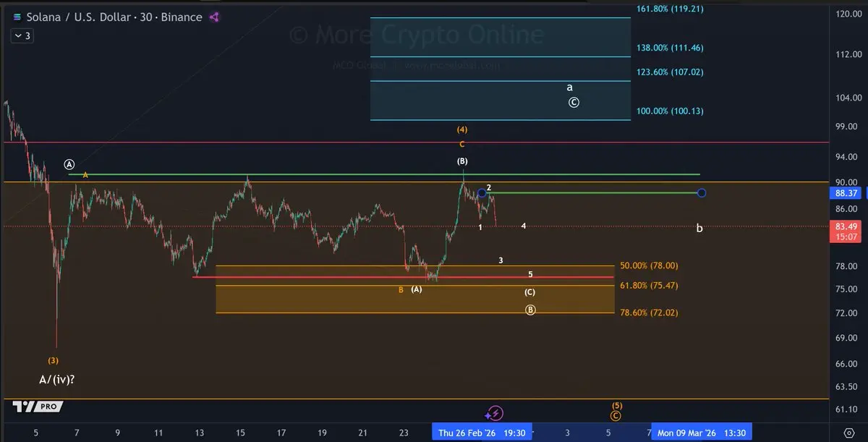Screen dimensions: 868x442
Task: Click the Binance exchange label
Action: [x=182, y=17]
